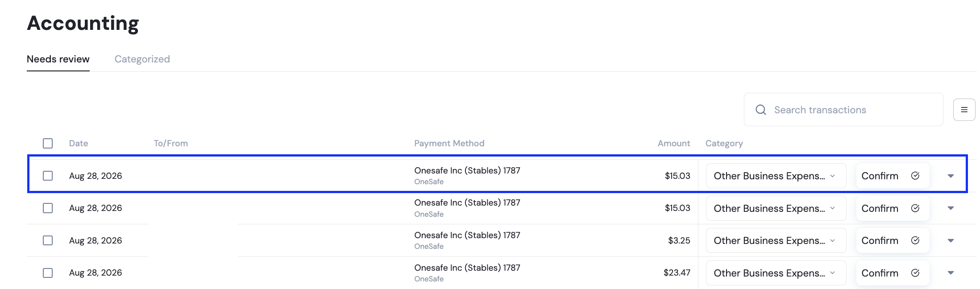Screen dimensions: 980x289
Task: Sort by the Amount column header
Action: (x=673, y=143)
